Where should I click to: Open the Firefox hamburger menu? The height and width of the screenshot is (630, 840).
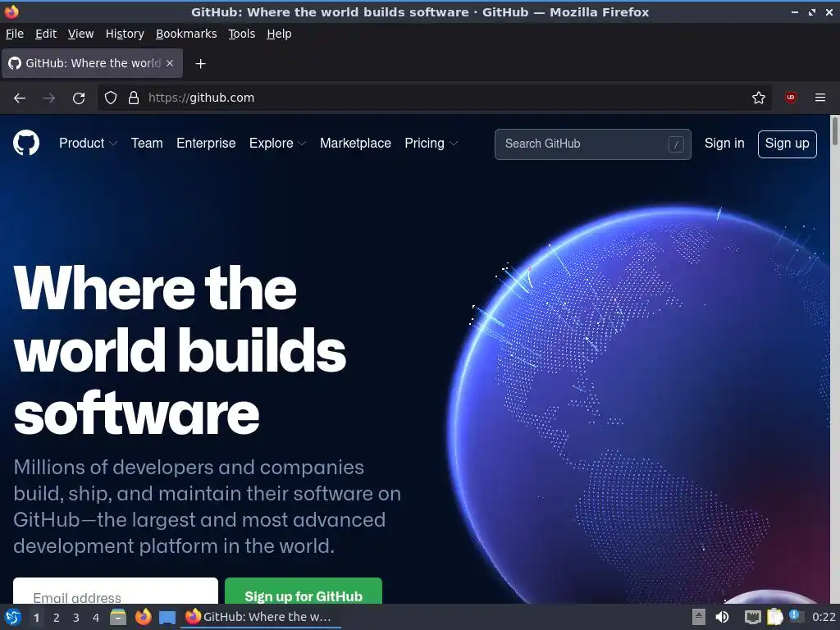(x=820, y=98)
